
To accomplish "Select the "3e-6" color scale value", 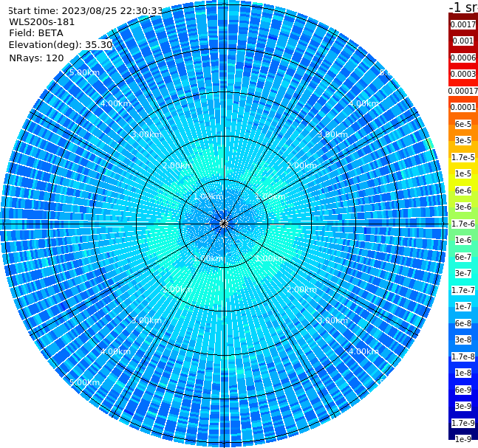I will pos(463,207).
